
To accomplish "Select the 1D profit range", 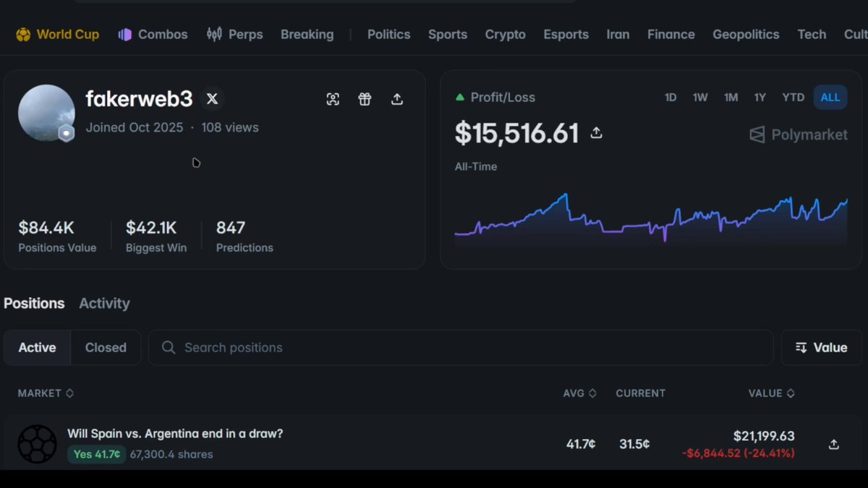I will click(671, 98).
